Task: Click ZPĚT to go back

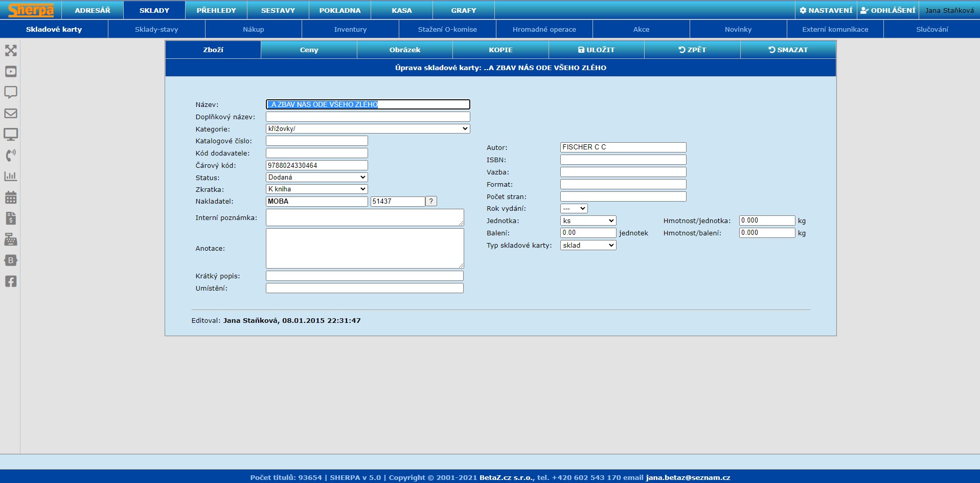Action: [692, 50]
